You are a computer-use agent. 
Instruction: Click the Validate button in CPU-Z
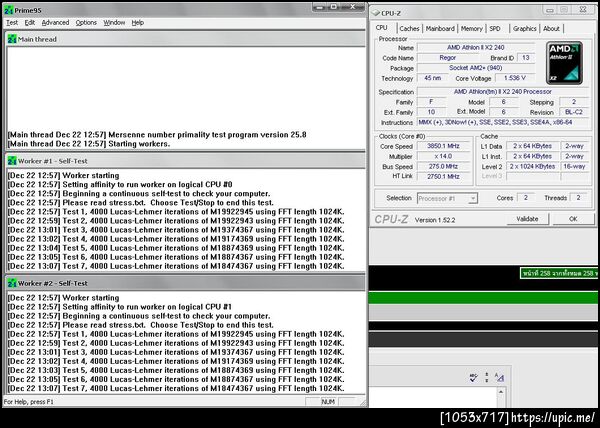click(527, 219)
